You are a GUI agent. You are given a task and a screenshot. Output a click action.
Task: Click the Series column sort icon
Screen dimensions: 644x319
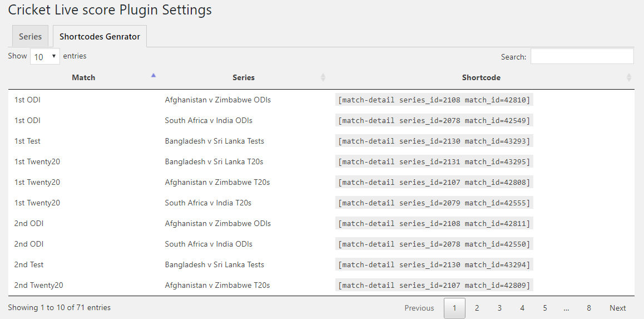pos(323,77)
